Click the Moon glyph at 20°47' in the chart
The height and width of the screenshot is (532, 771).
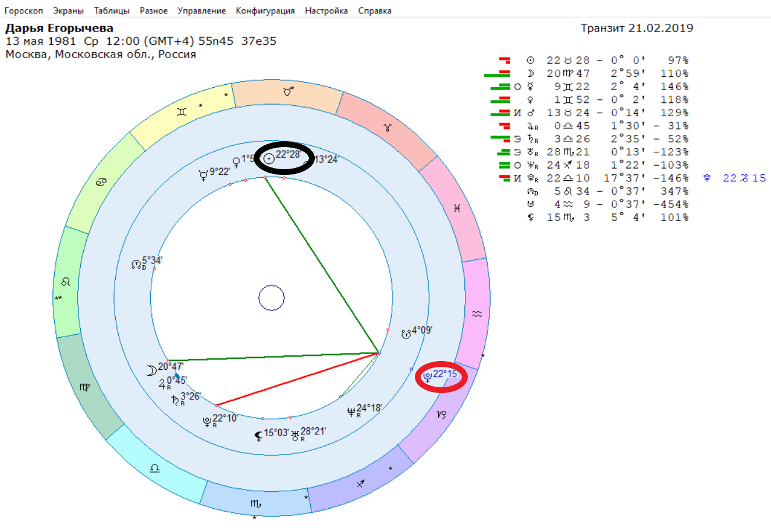(x=151, y=370)
